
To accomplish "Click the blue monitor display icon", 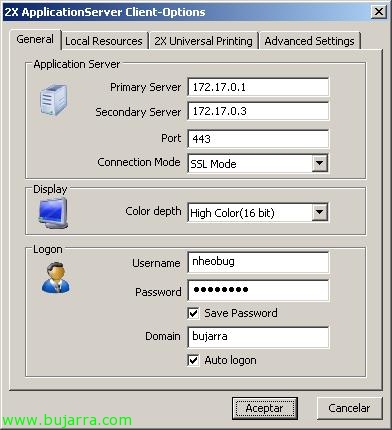I will click(x=53, y=213).
